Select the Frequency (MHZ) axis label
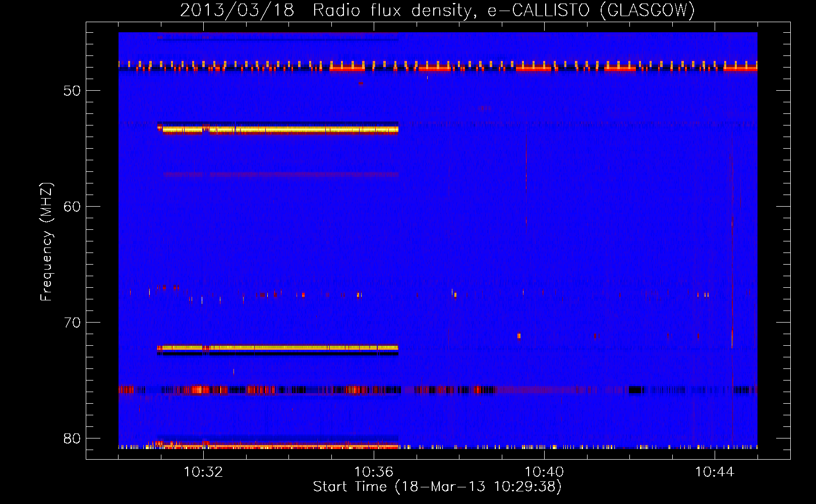The width and height of the screenshot is (816, 504). [x=46, y=242]
